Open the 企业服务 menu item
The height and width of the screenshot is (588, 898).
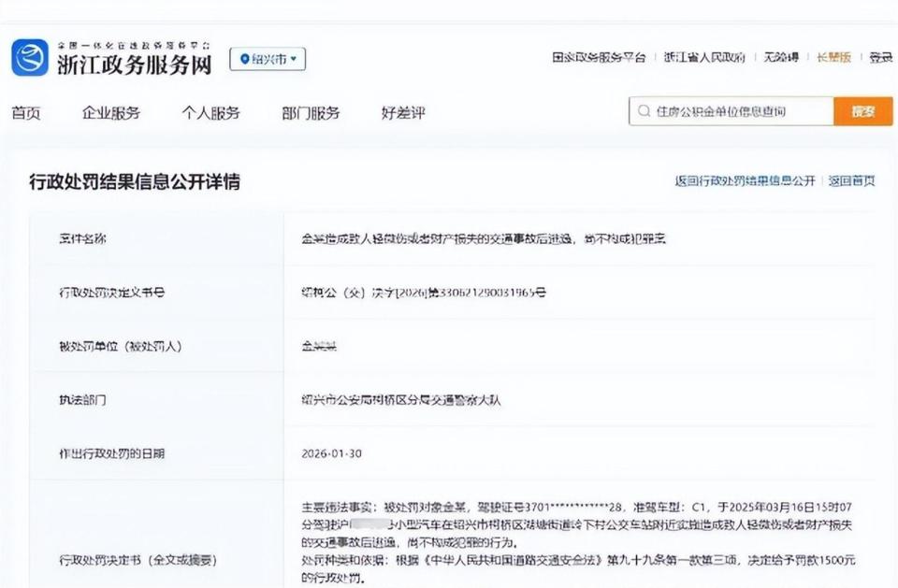111,113
